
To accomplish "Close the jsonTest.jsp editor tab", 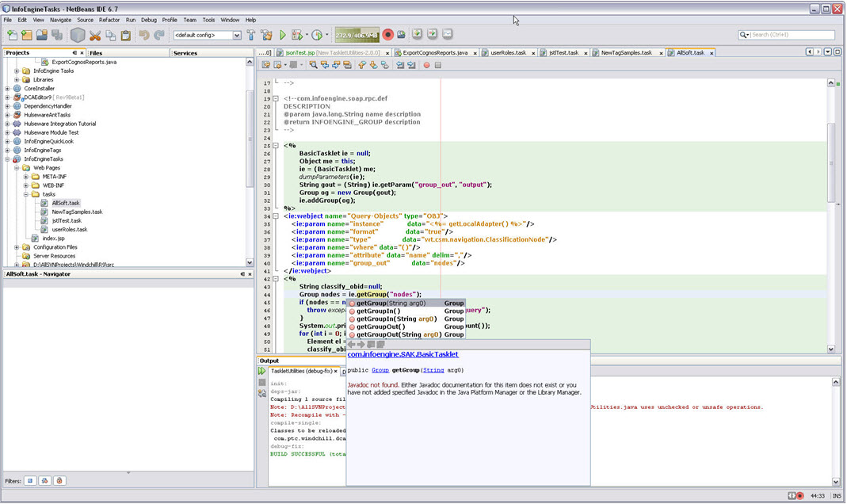I will tap(387, 53).
